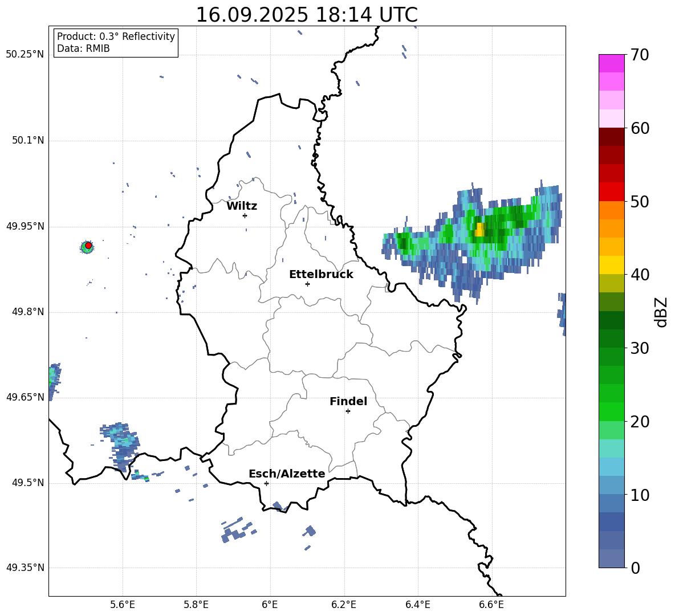The image size is (675, 616).
Task: Pick the light blue swatch between 10 and 20
Action: (x=612, y=467)
